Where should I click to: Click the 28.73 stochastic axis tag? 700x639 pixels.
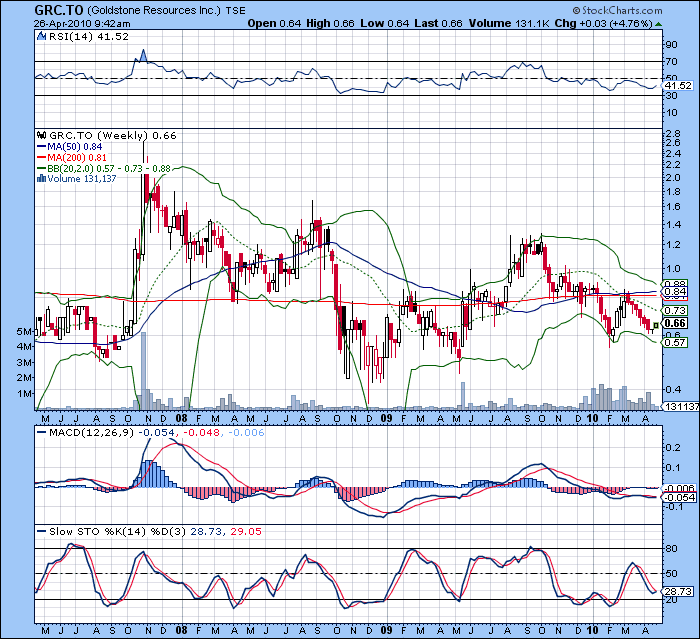point(679,591)
